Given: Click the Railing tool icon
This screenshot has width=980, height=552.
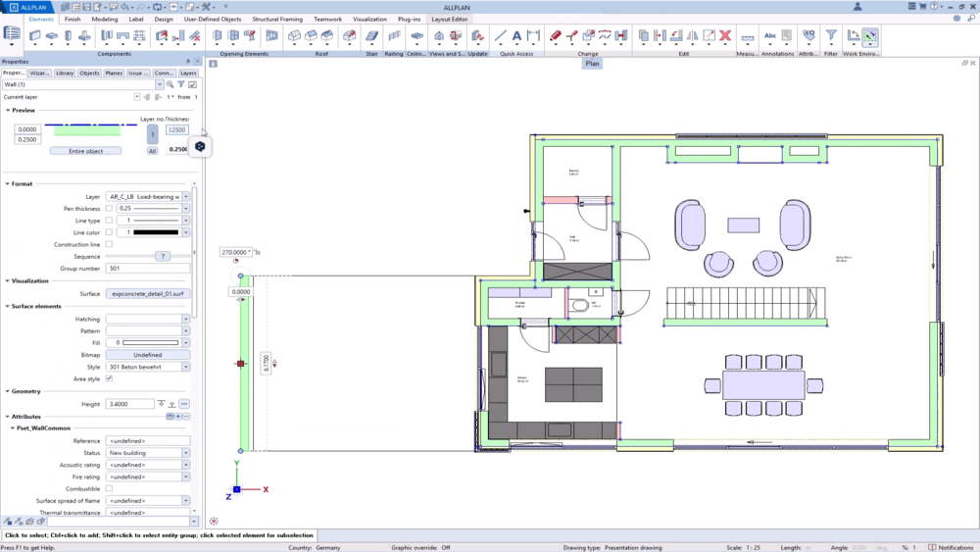Looking at the screenshot, I should pyautogui.click(x=394, y=36).
